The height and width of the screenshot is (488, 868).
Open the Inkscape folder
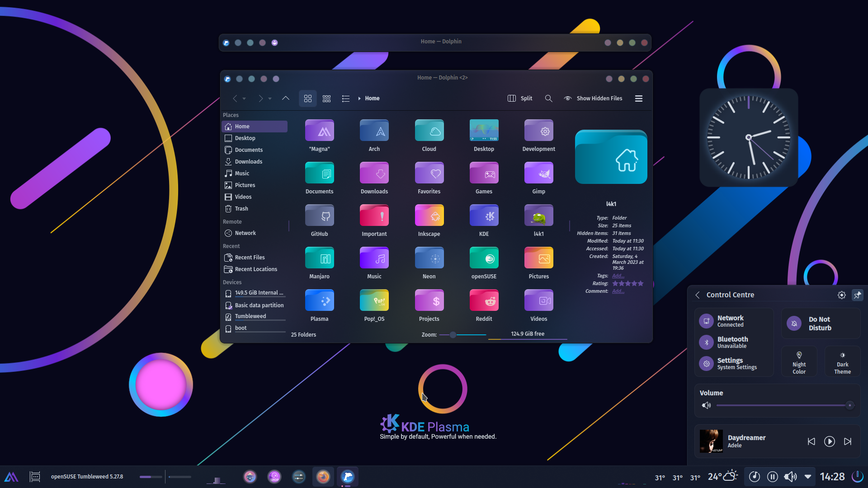(429, 216)
